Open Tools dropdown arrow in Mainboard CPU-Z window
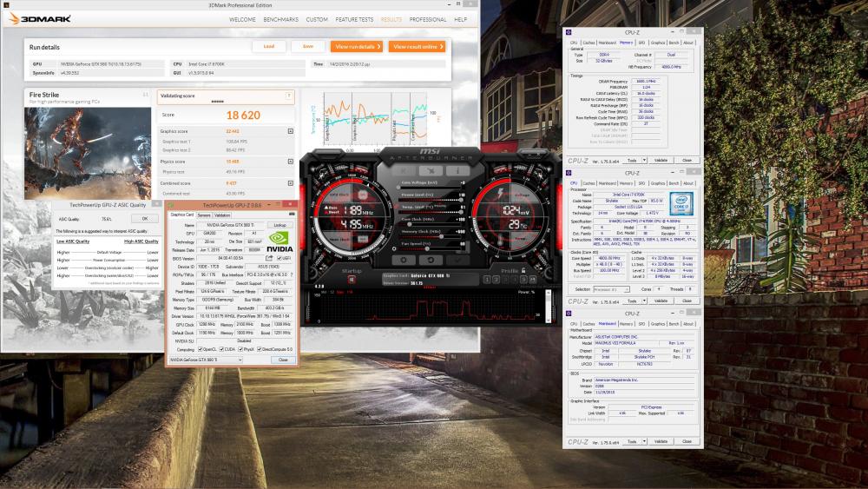 pos(644,442)
